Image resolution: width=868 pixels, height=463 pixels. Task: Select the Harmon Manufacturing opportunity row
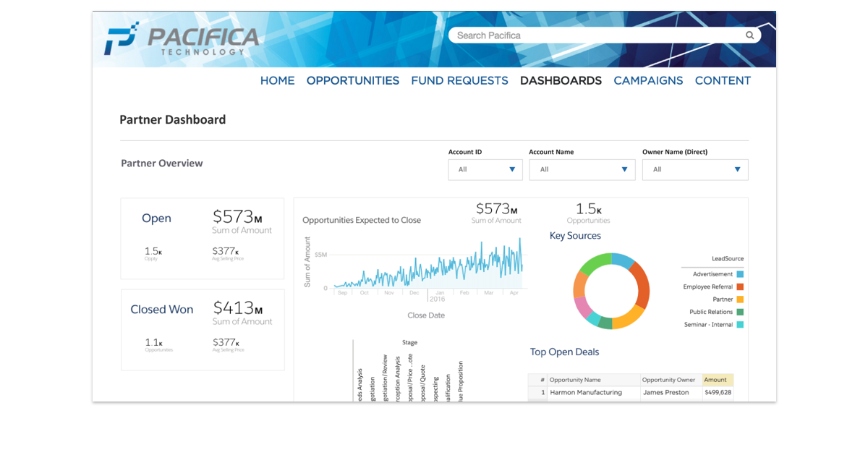tap(586, 393)
